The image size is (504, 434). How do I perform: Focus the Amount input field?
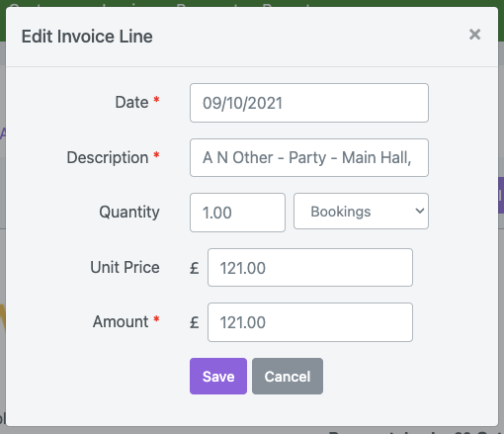pos(310,322)
